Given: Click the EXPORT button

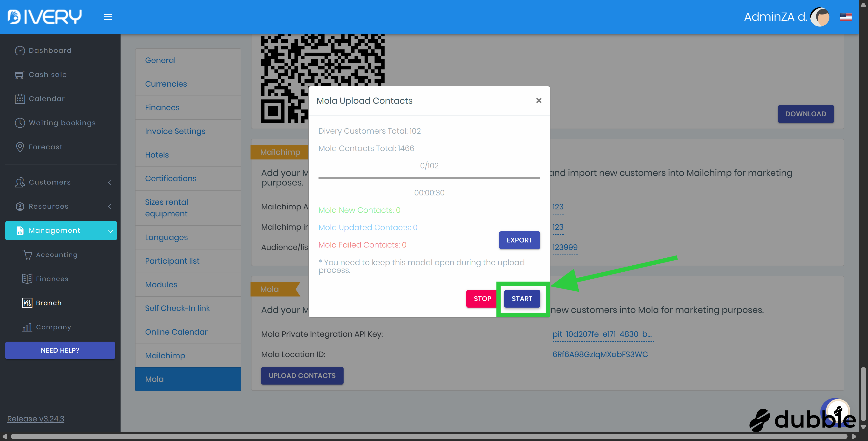Looking at the screenshot, I should click(519, 240).
